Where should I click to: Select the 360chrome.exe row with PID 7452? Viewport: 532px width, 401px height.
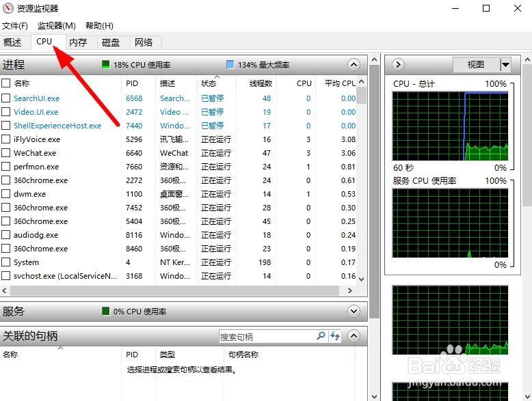pos(178,208)
